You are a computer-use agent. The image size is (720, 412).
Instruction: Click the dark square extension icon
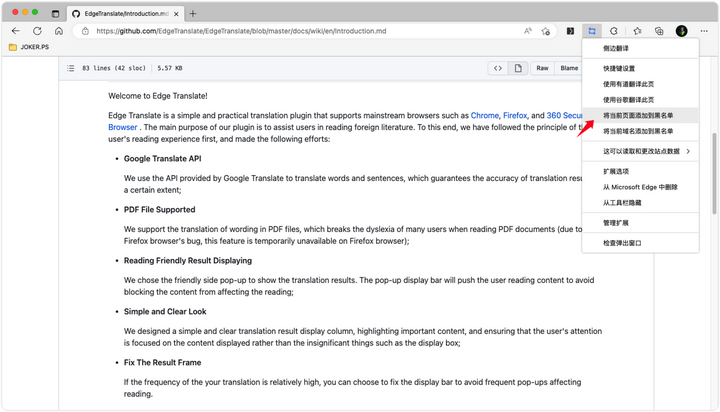570,31
